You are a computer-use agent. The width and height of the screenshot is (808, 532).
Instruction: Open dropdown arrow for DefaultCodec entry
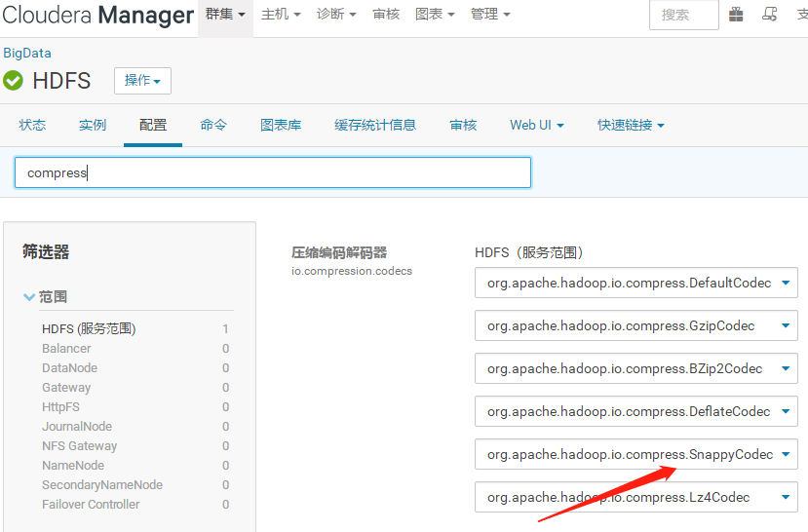coord(786,283)
